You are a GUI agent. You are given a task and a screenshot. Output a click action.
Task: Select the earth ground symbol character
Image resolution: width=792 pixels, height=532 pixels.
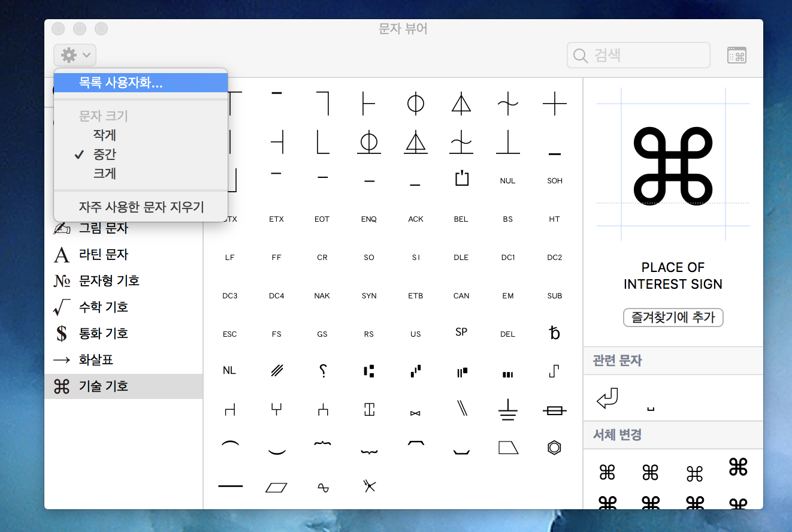507,410
